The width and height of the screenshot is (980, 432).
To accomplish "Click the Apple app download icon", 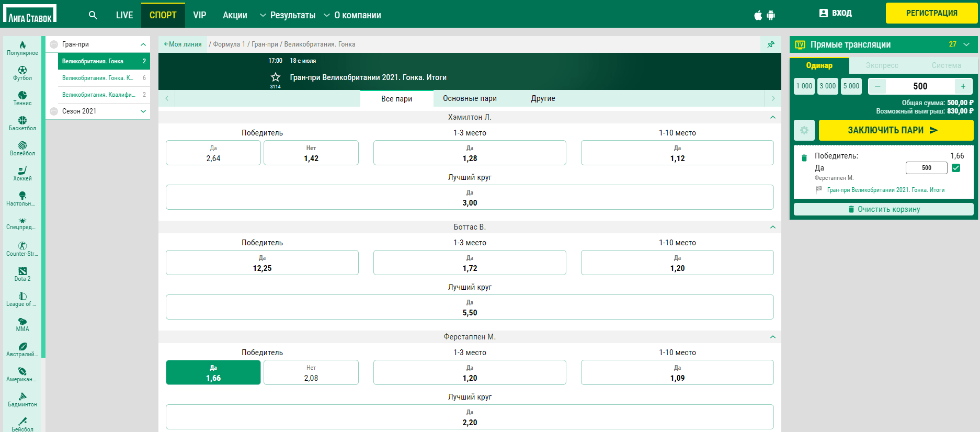I will point(758,15).
